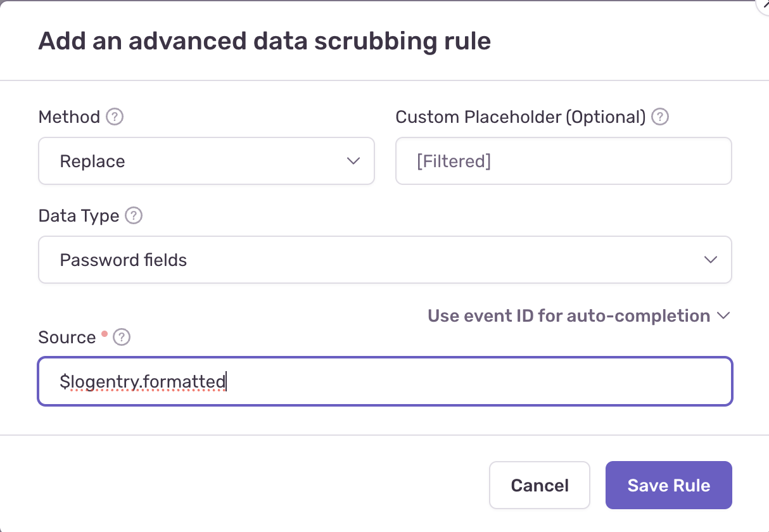Click the Save Rule button

point(669,485)
